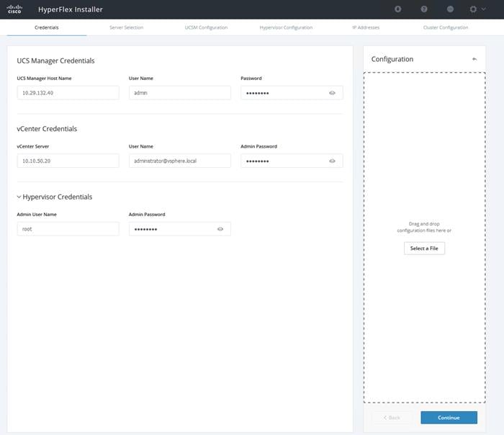Screen dimensions: 504x435
Task: Unmask the Hypervisor Admin Password
Action: 220,229
